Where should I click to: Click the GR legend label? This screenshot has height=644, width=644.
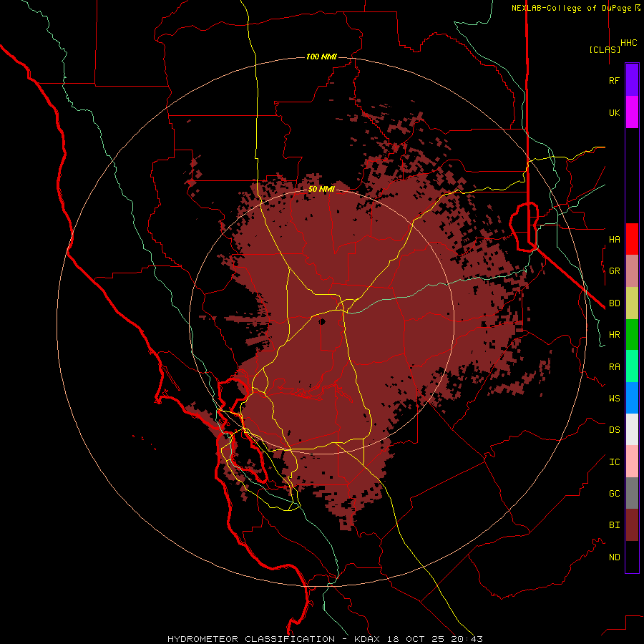pos(614,271)
